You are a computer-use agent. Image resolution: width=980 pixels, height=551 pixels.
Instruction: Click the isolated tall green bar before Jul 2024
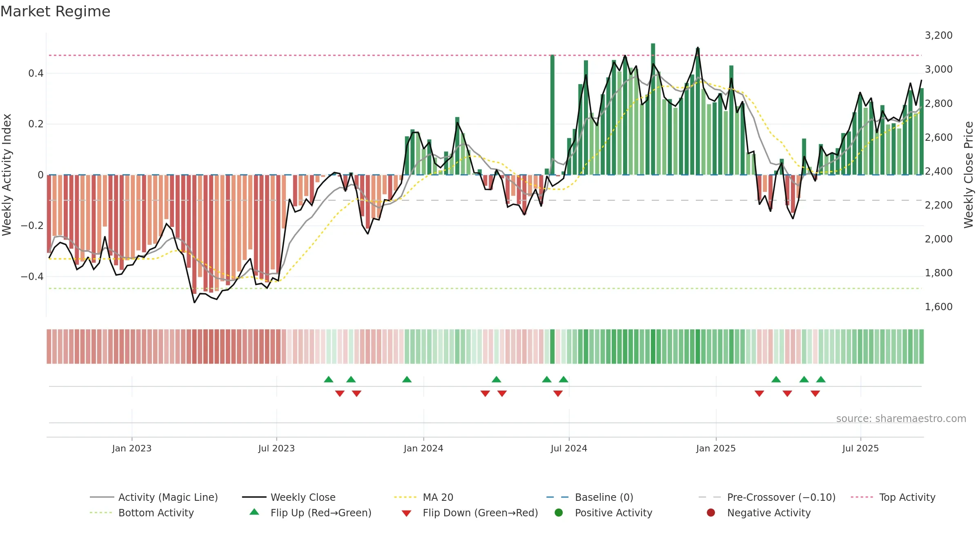point(552,115)
